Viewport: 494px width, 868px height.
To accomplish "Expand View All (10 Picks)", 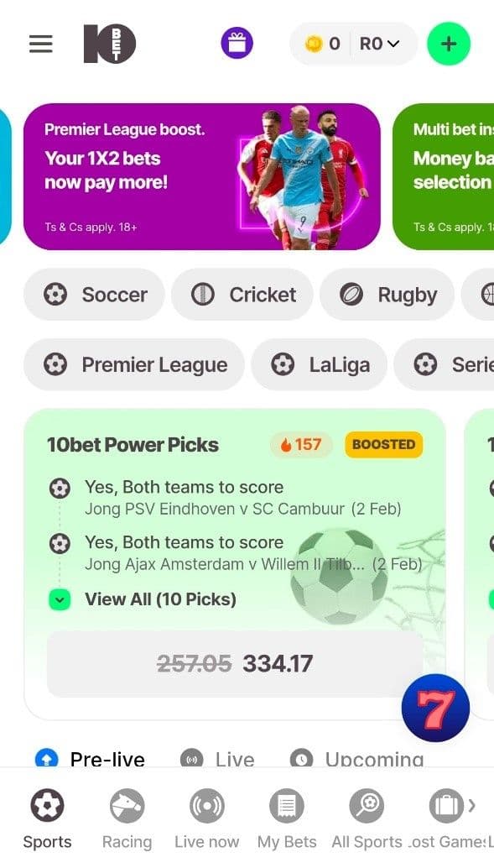I will click(x=143, y=599).
